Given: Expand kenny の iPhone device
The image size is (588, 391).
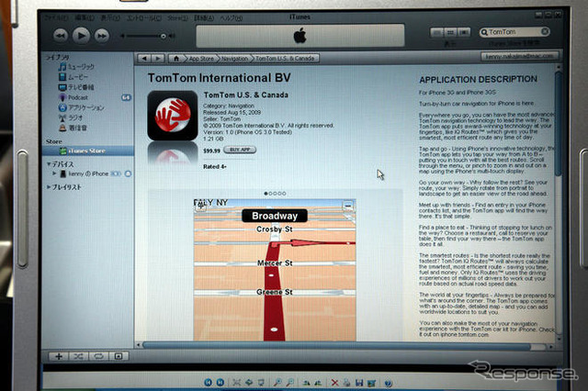Looking at the screenshot, I should click(x=54, y=173).
